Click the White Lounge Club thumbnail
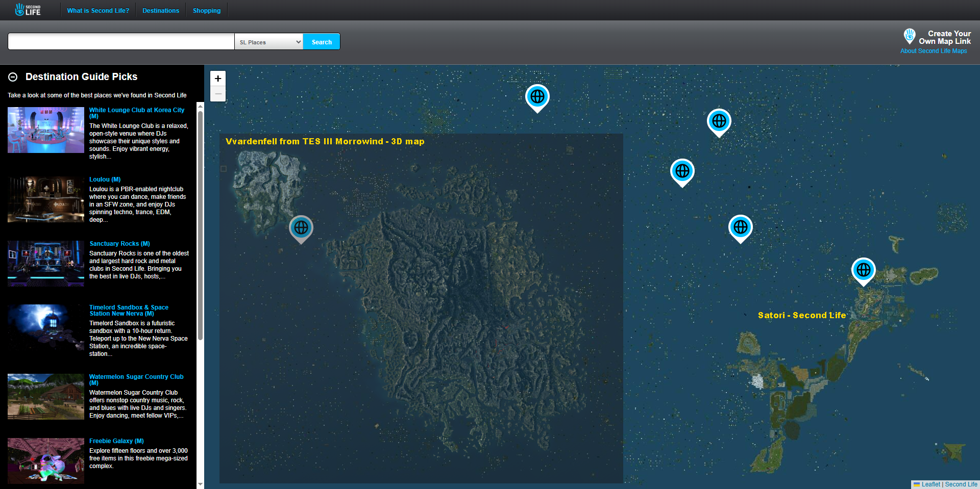 coord(46,130)
